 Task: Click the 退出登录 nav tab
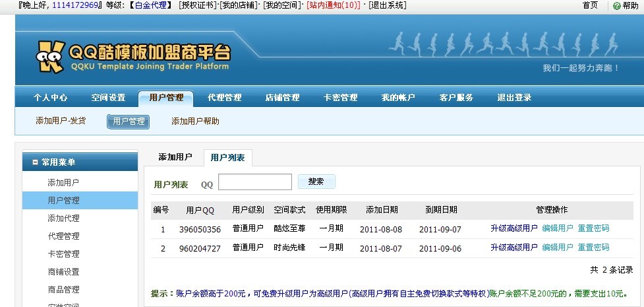514,98
